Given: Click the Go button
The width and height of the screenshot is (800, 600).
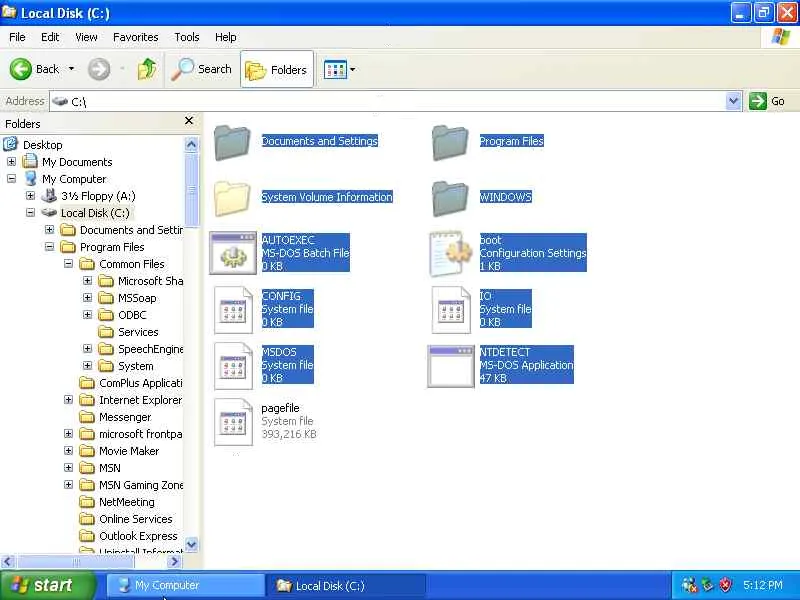Looking at the screenshot, I should tap(767, 101).
